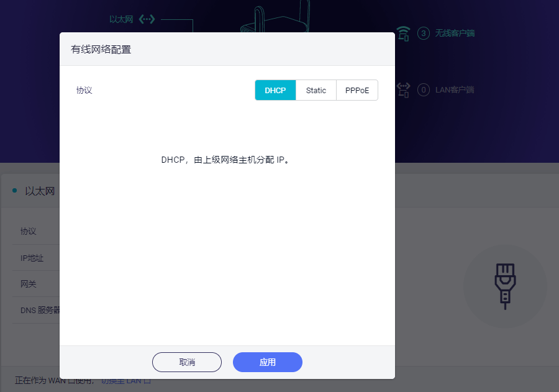
Task: Click the green status dot beside 以太网
Action: pos(16,191)
